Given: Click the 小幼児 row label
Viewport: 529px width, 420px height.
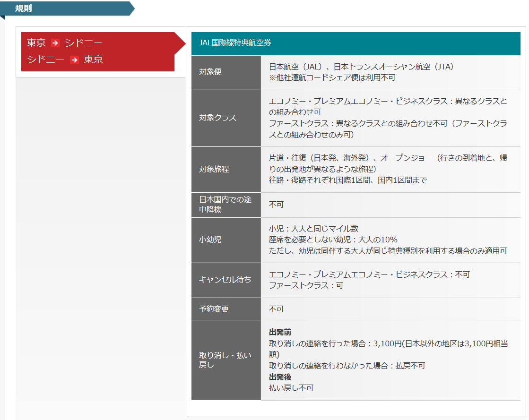Looking at the screenshot, I should tap(226, 240).
